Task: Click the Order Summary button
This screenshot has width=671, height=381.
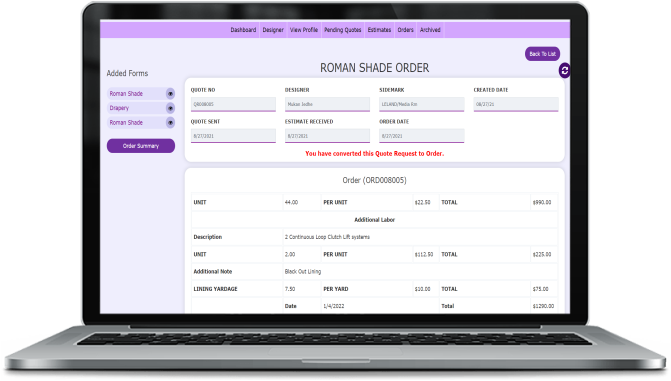Action: coord(141,146)
